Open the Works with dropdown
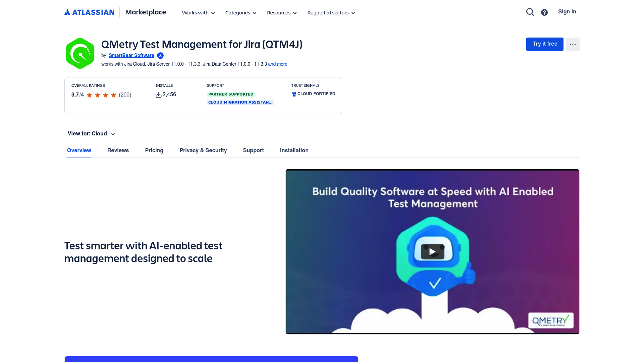644x362 pixels. tap(198, 13)
